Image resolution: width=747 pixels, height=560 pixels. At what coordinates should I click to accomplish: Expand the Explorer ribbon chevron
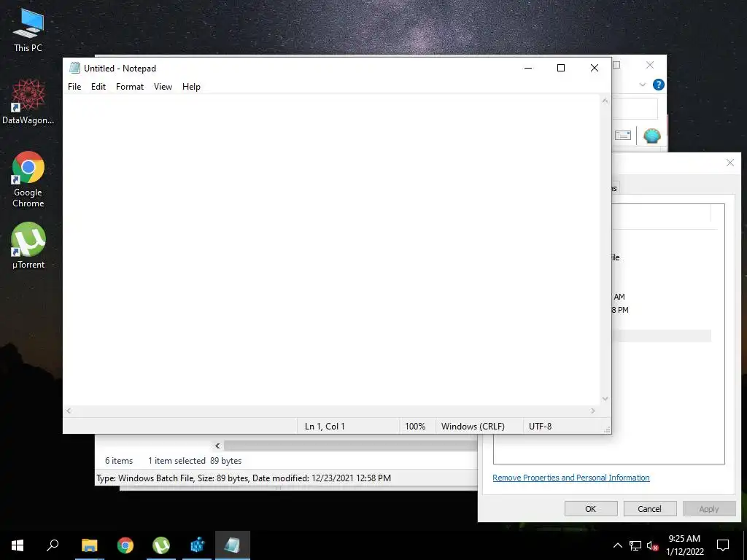(642, 85)
